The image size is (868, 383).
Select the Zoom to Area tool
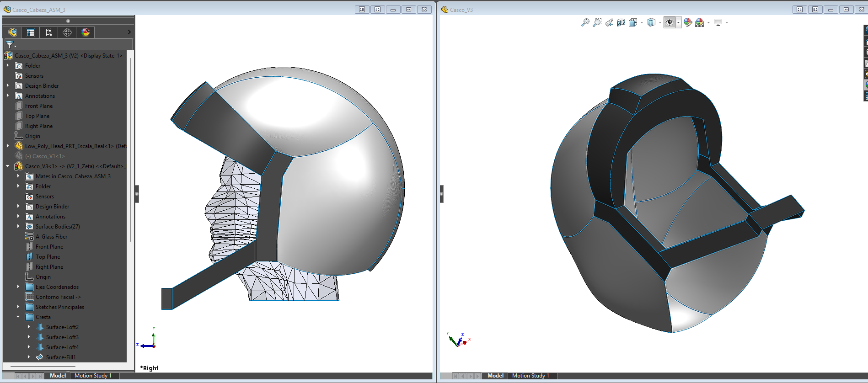point(597,22)
